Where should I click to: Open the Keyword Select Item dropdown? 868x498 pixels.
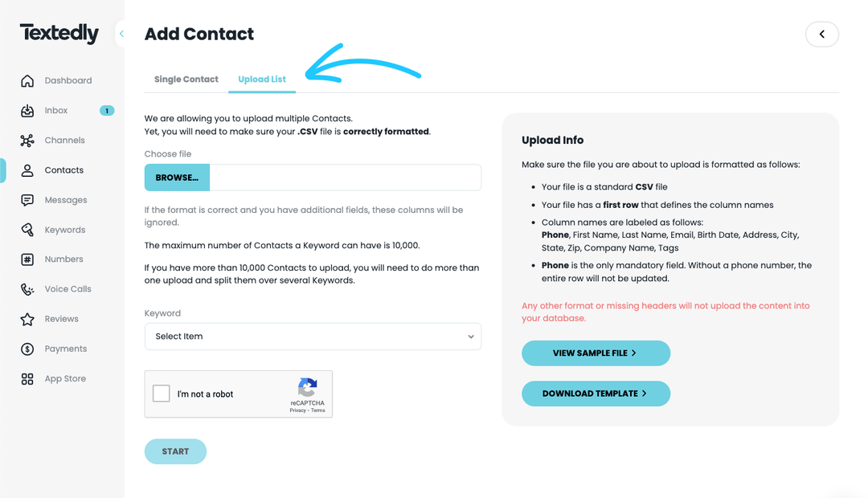tap(313, 337)
